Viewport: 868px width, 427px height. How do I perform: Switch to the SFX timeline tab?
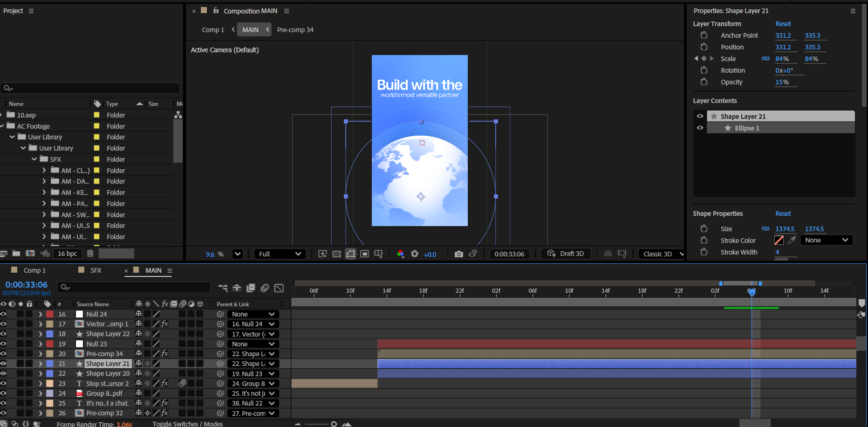96,270
